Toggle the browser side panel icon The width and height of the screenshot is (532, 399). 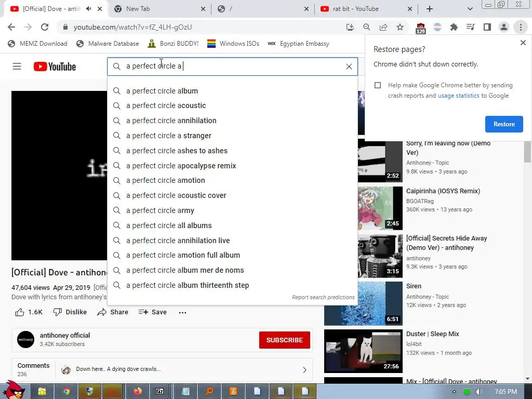[x=487, y=27]
